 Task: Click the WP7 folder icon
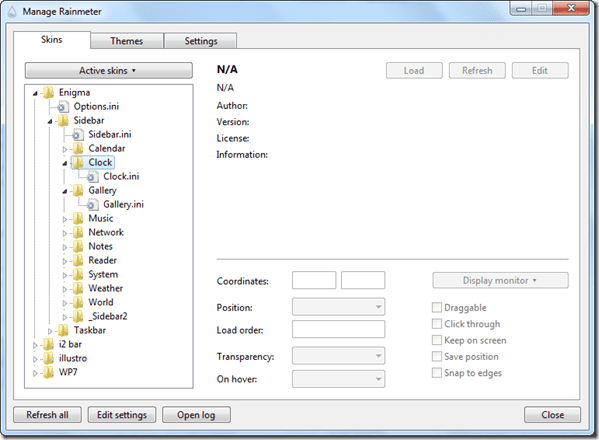pos(48,372)
